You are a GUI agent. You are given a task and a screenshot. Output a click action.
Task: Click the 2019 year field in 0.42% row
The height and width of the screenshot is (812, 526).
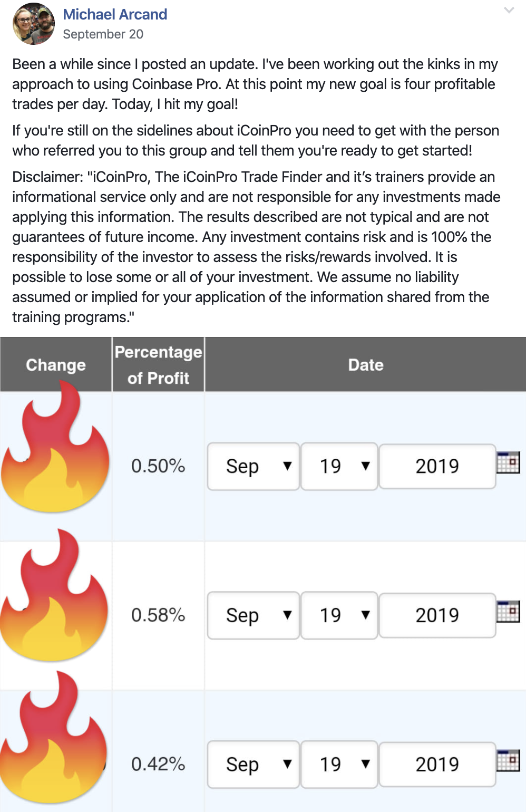[437, 764]
